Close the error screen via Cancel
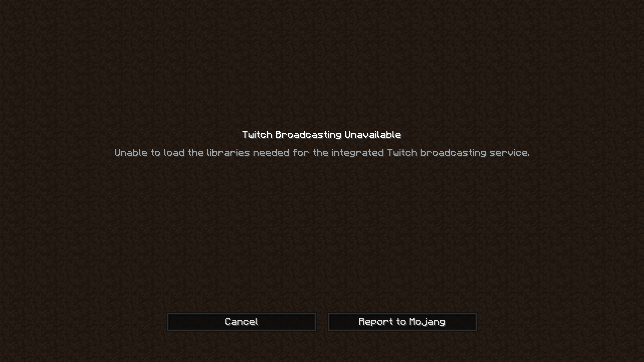 coord(241,322)
